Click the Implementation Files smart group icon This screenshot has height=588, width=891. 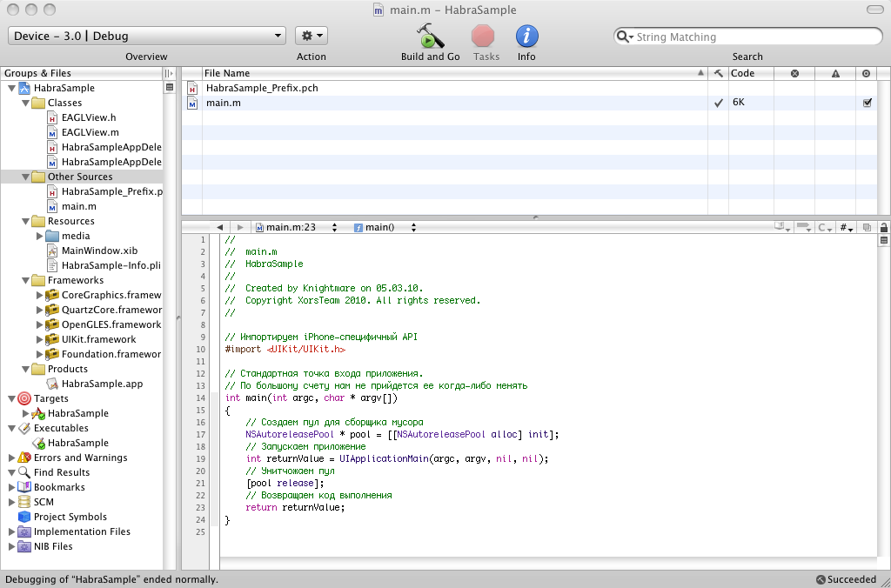point(24,531)
